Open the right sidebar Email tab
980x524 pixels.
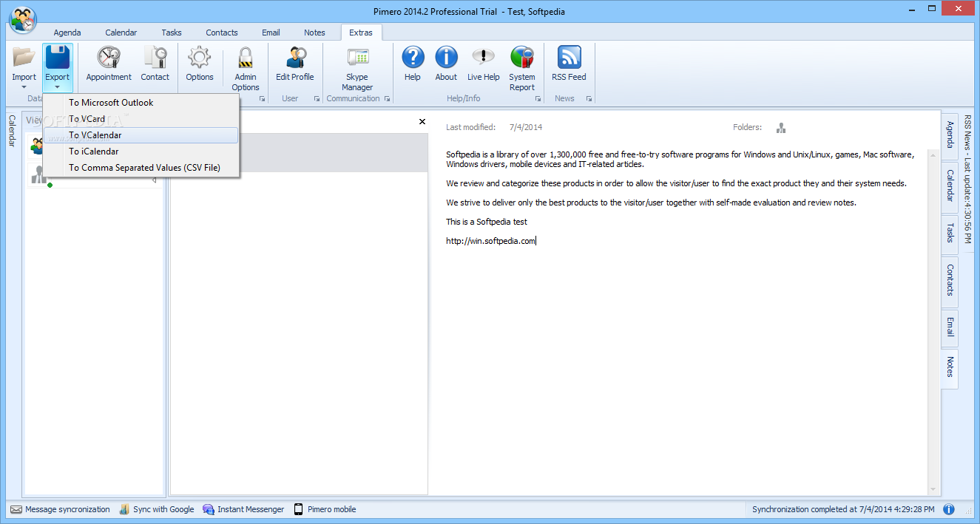[x=950, y=327]
